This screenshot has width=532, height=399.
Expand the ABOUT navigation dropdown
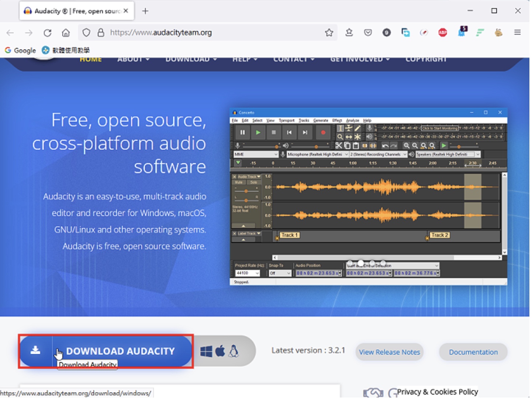tap(133, 59)
